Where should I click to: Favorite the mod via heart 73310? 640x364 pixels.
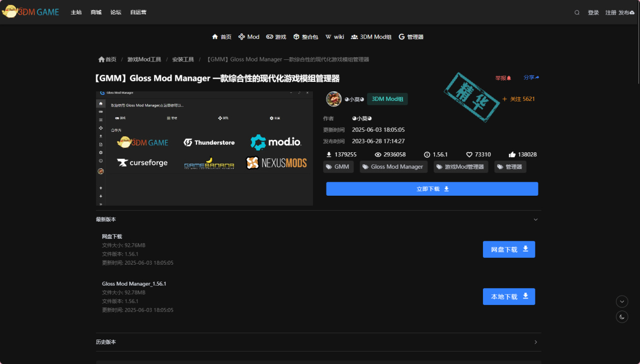click(x=478, y=155)
